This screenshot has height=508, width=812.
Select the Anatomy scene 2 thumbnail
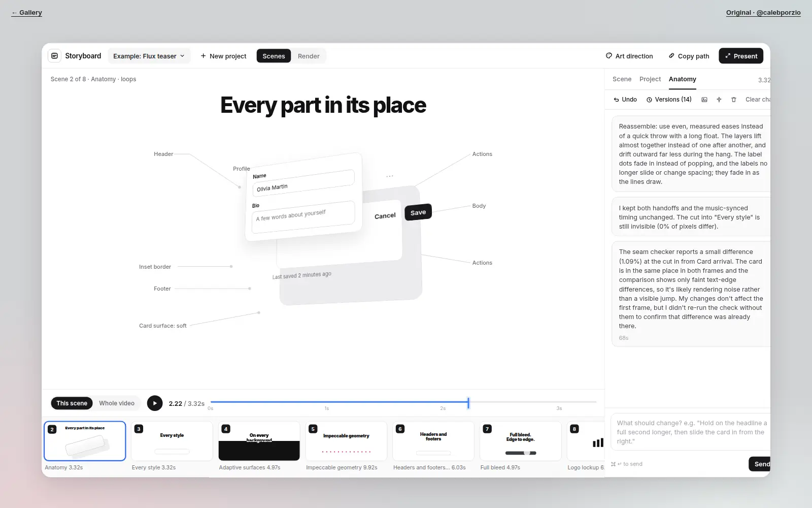pos(85,441)
